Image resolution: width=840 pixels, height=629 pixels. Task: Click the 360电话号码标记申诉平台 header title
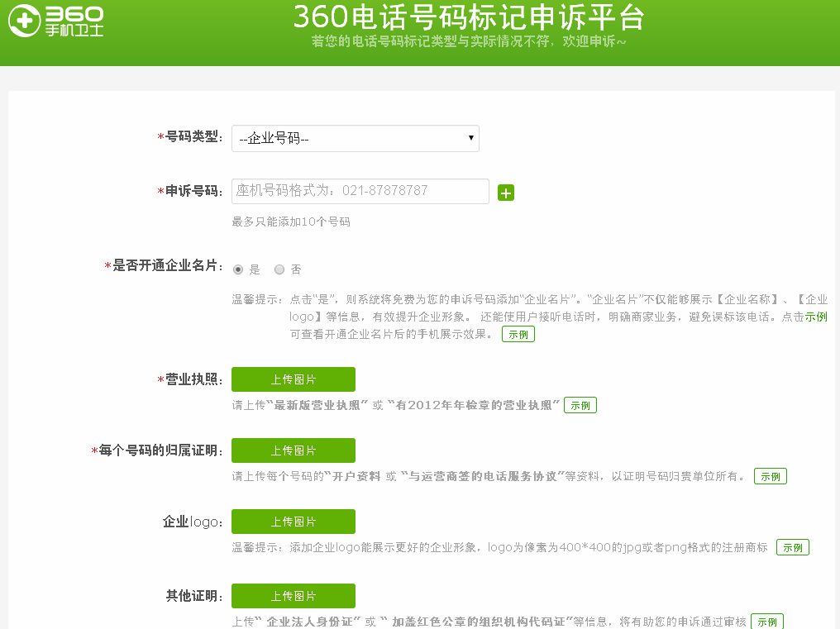(470, 17)
